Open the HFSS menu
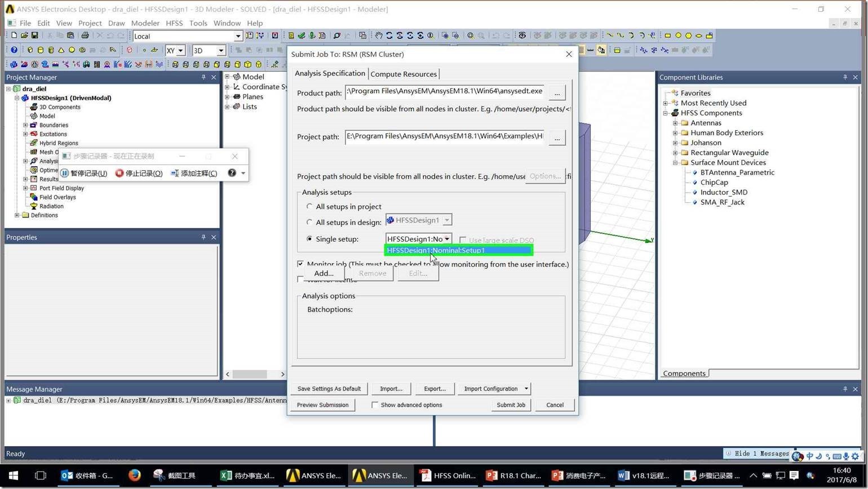This screenshot has width=868, height=489. [x=174, y=23]
